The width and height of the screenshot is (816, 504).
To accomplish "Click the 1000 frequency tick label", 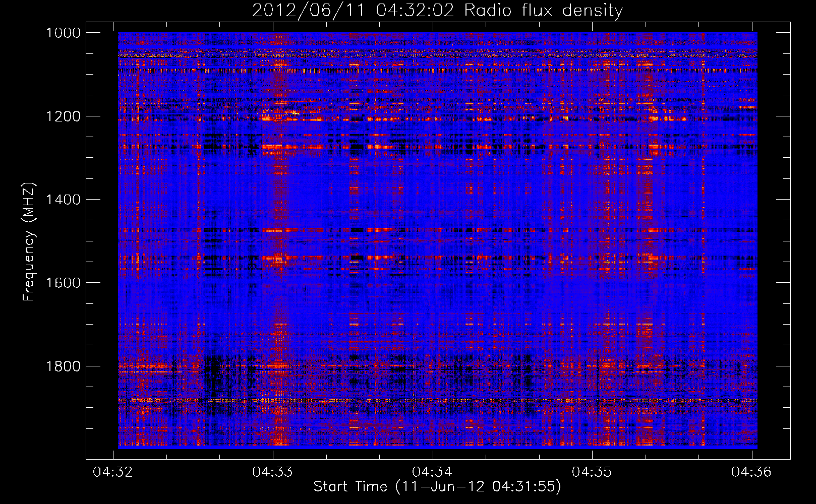I will (63, 33).
